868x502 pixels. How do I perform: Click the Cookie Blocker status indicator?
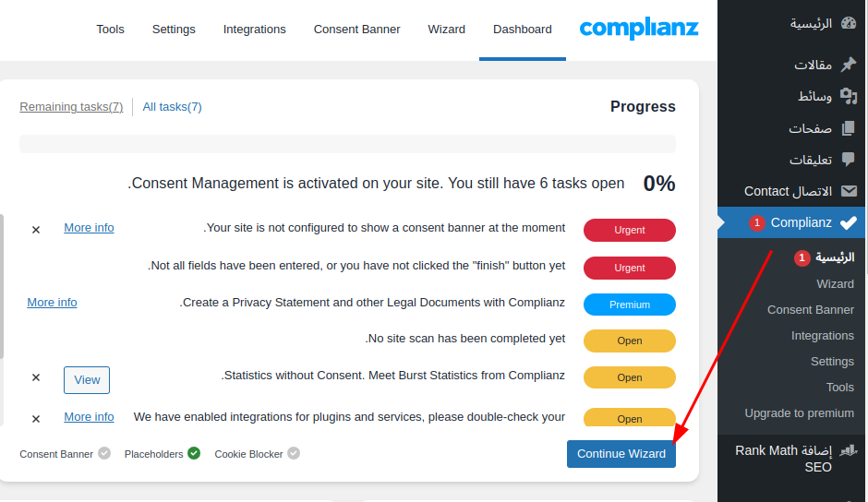point(293,453)
